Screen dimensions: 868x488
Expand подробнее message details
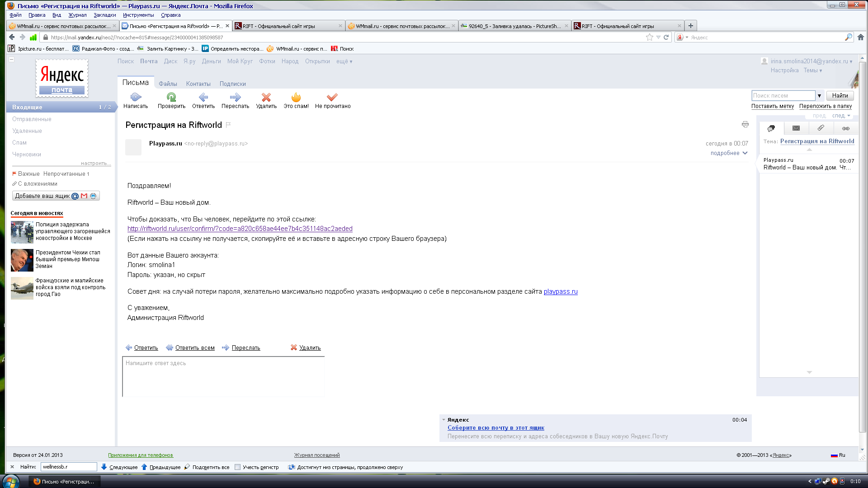[x=729, y=153]
